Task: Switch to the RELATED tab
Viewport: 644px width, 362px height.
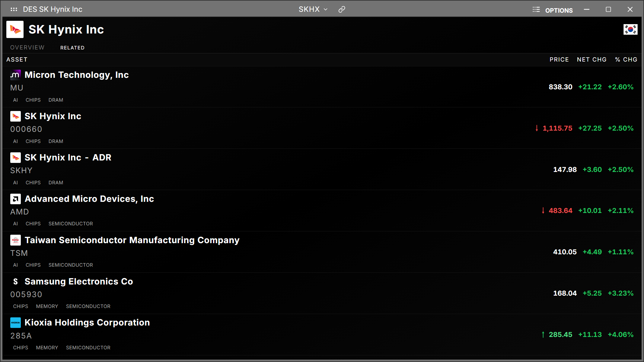Action: [x=72, y=48]
